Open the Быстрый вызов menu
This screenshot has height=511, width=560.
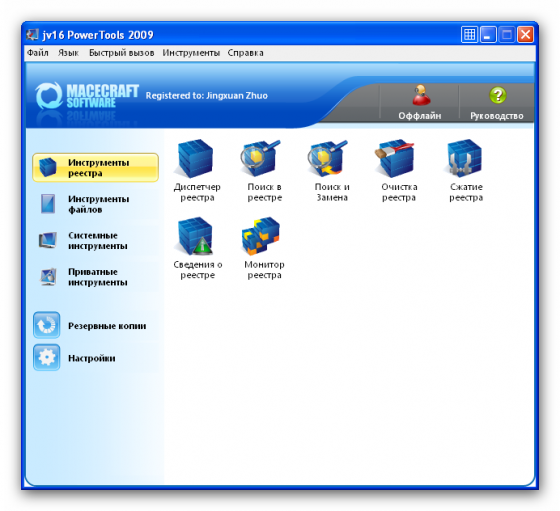click(x=121, y=53)
